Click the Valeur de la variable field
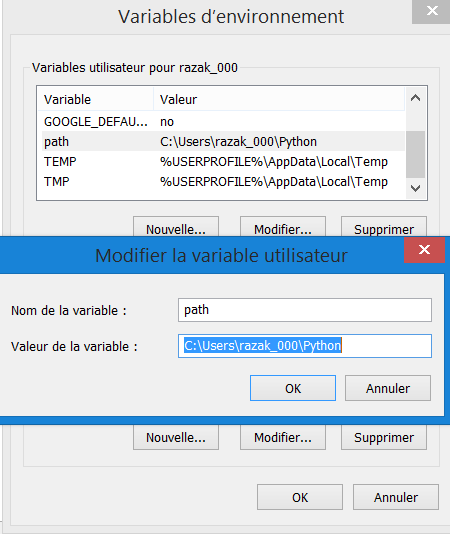 [305, 346]
